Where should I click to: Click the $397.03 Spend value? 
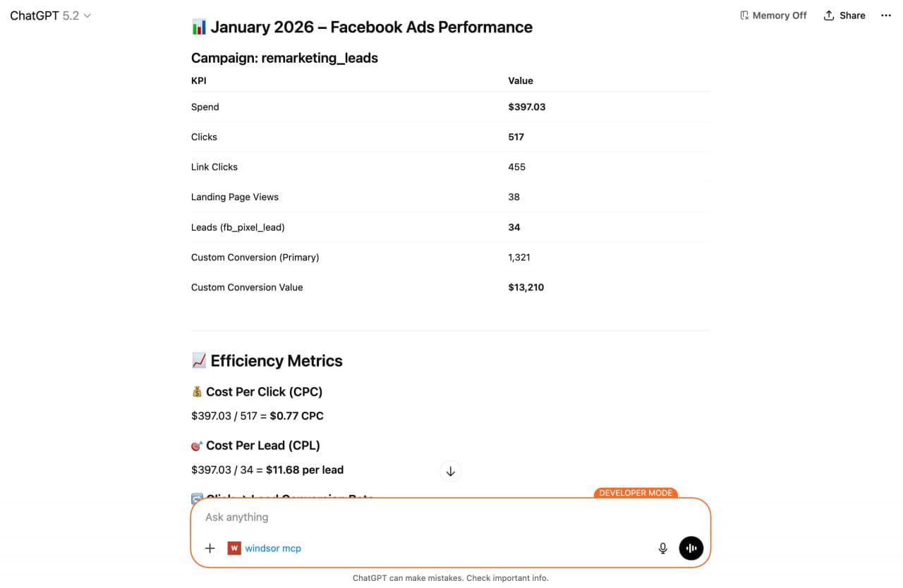(527, 107)
